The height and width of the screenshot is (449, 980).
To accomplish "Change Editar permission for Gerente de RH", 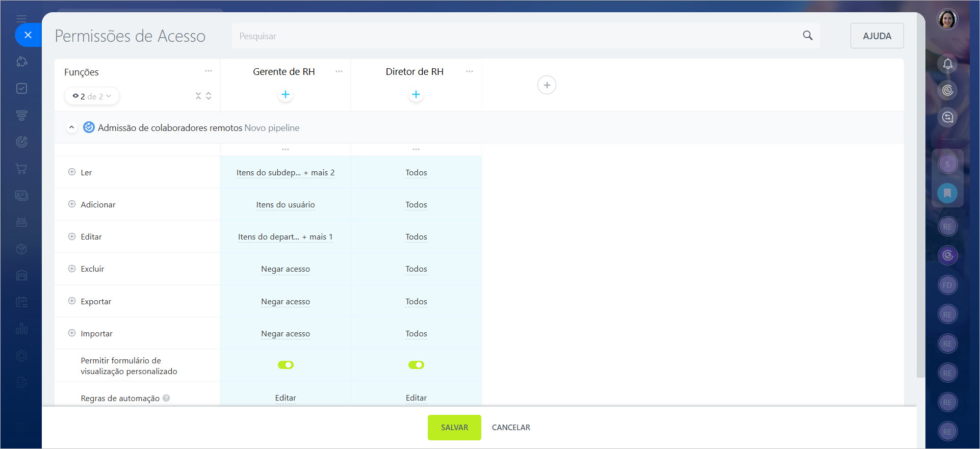I will tap(286, 237).
